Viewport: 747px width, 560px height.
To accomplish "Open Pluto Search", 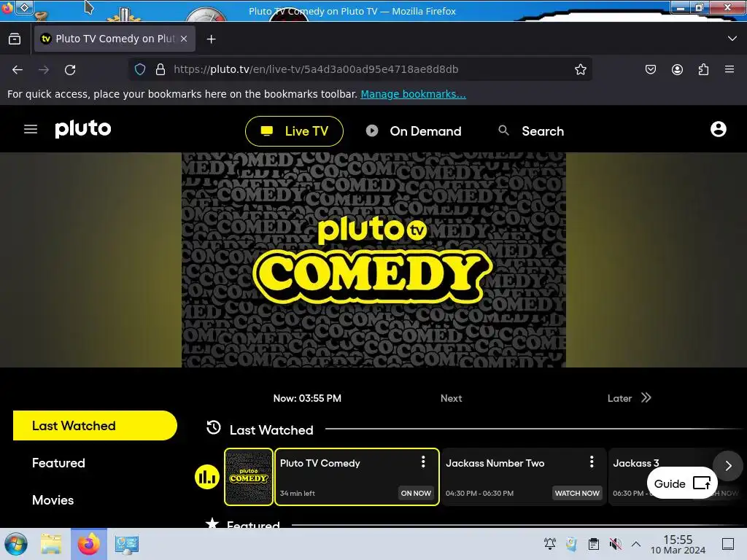I will click(531, 131).
